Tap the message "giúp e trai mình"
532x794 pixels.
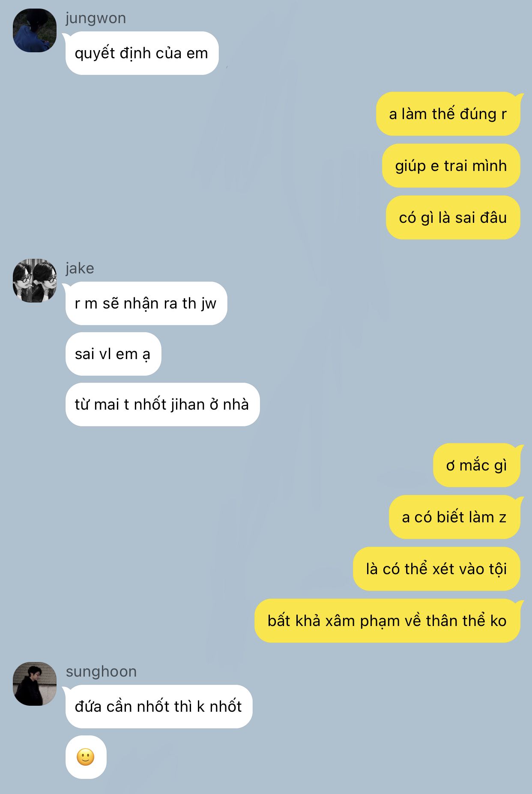tap(451, 166)
